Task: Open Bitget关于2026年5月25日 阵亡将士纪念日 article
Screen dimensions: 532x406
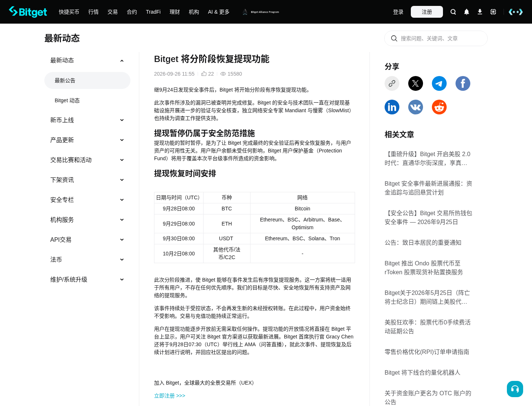Action: (x=427, y=297)
